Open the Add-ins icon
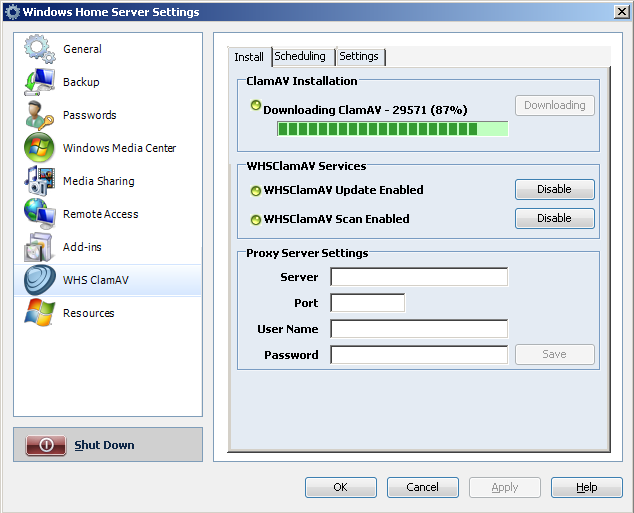The width and height of the screenshot is (634, 513). 39,247
